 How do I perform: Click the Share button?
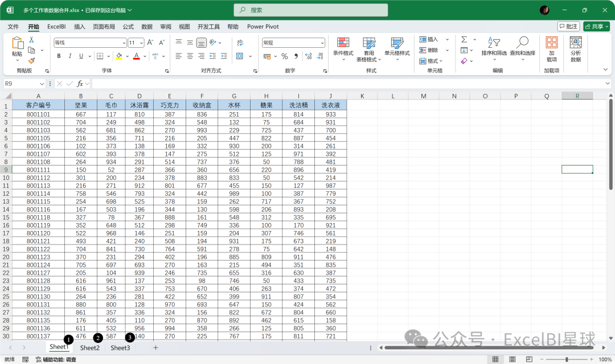(596, 26)
